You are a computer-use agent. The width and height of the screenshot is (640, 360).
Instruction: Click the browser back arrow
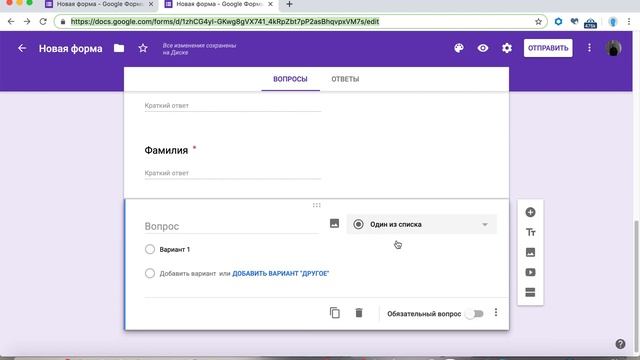click(x=11, y=22)
